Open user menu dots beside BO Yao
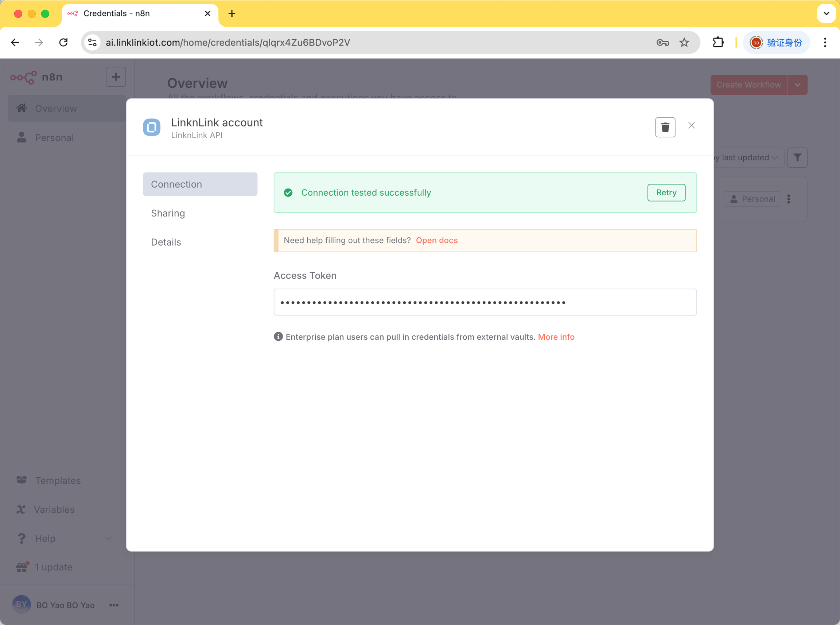840x625 pixels. 114,605
